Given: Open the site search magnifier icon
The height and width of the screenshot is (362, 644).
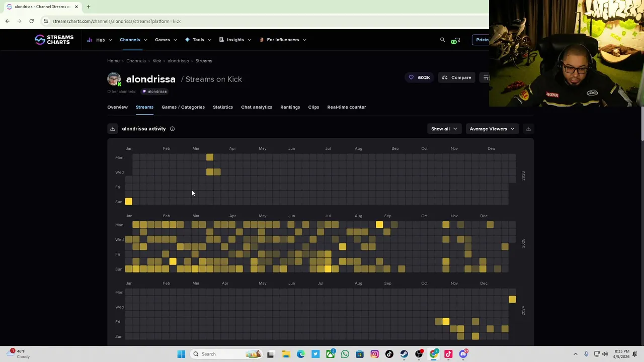Looking at the screenshot, I should [443, 40].
